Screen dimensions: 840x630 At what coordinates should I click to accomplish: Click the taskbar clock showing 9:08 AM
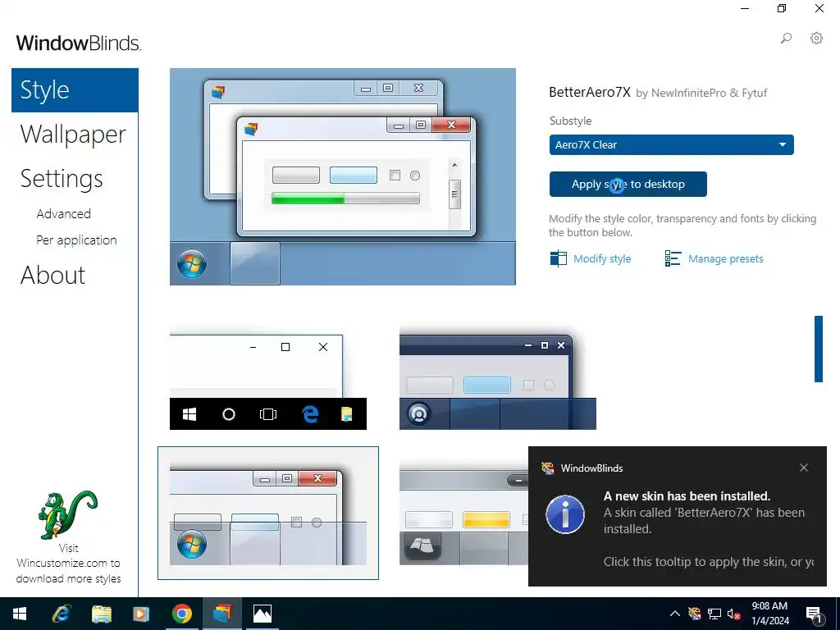coord(769,614)
